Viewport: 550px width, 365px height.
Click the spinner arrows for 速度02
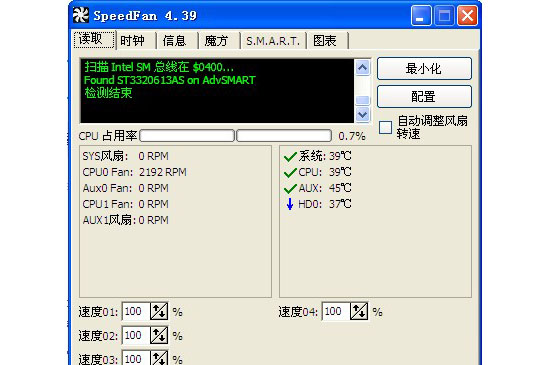click(159, 335)
